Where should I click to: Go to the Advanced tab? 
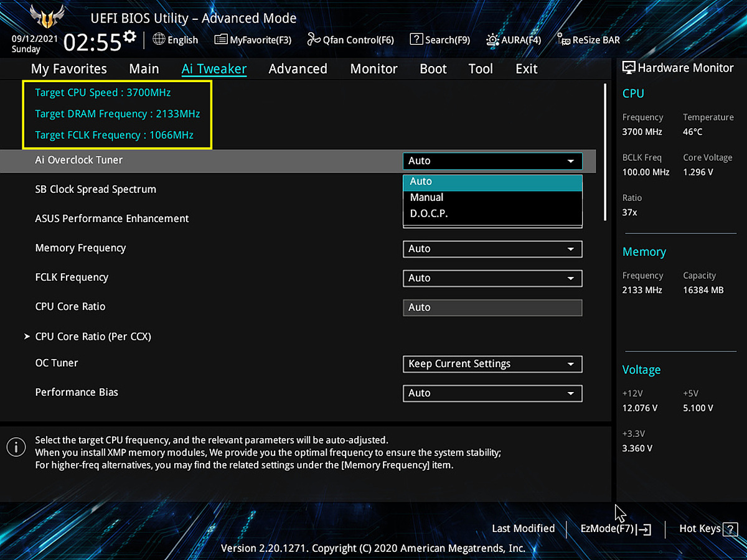tap(298, 69)
